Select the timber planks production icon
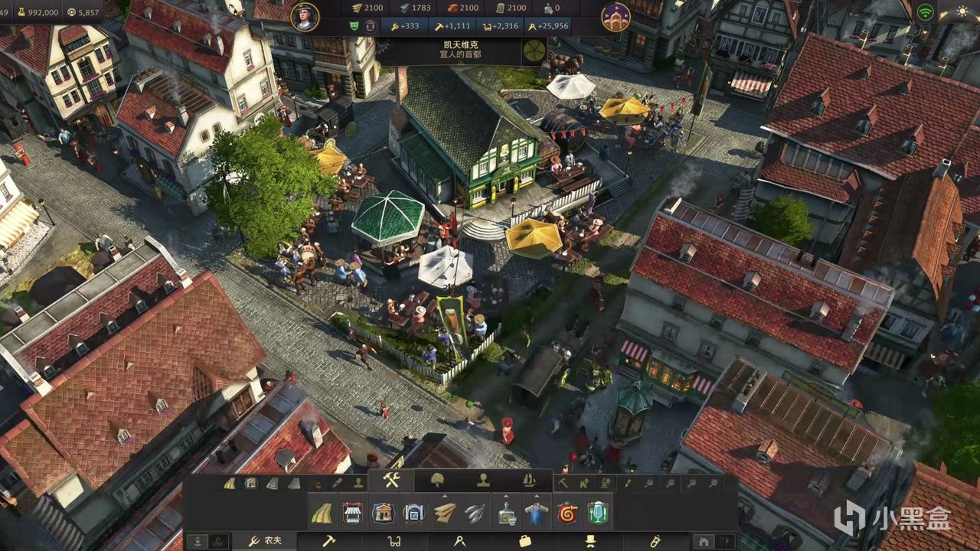This screenshot has width=980, height=551. [x=445, y=513]
